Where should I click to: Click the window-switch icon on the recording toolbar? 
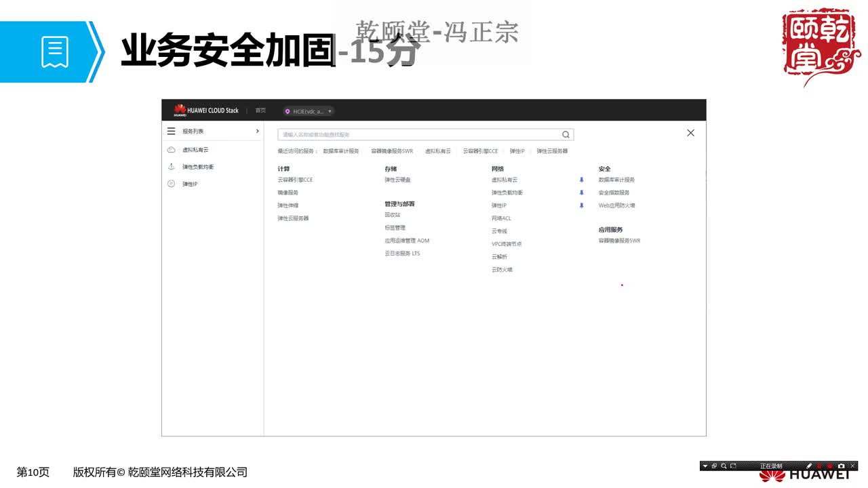pyautogui.click(x=714, y=466)
